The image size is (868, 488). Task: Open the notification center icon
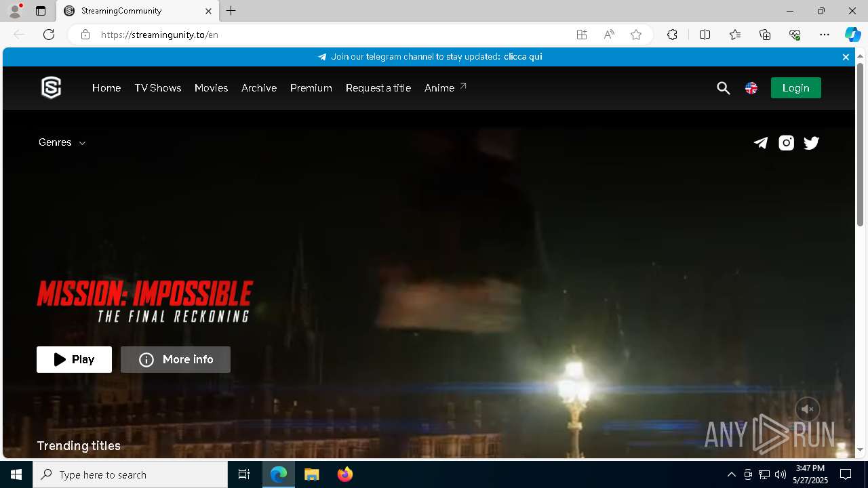[x=846, y=474]
